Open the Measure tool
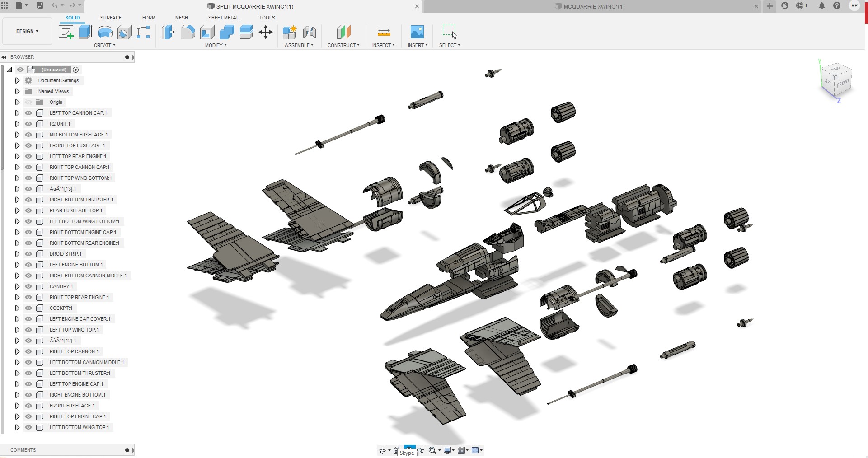This screenshot has width=868, height=458. click(x=384, y=32)
